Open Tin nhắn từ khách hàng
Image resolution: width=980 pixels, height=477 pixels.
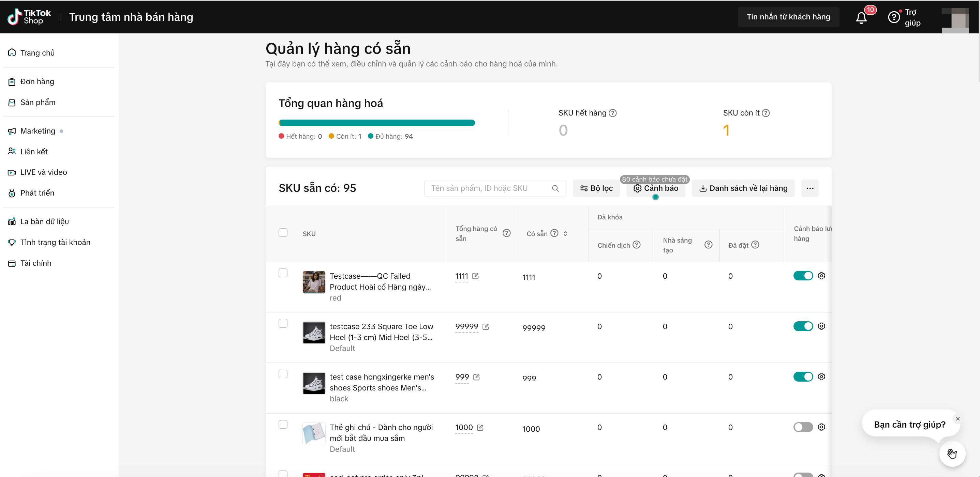click(788, 17)
